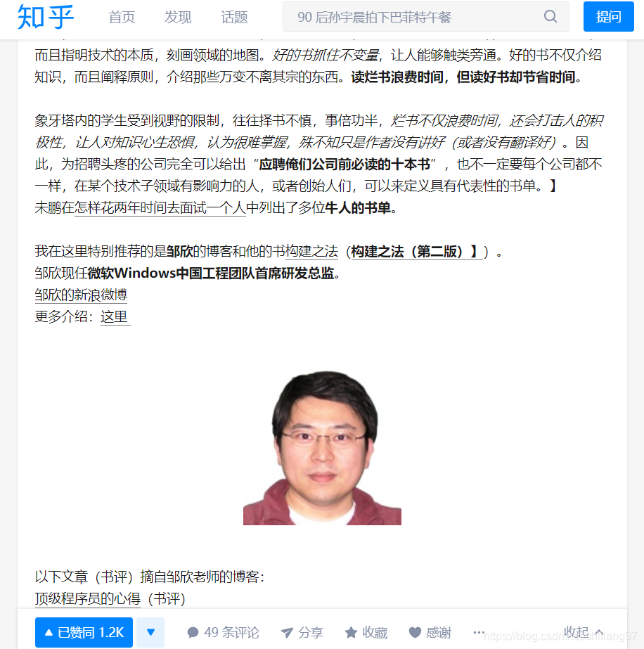
Task: Click the heart 感谢 icon
Action: (415, 632)
